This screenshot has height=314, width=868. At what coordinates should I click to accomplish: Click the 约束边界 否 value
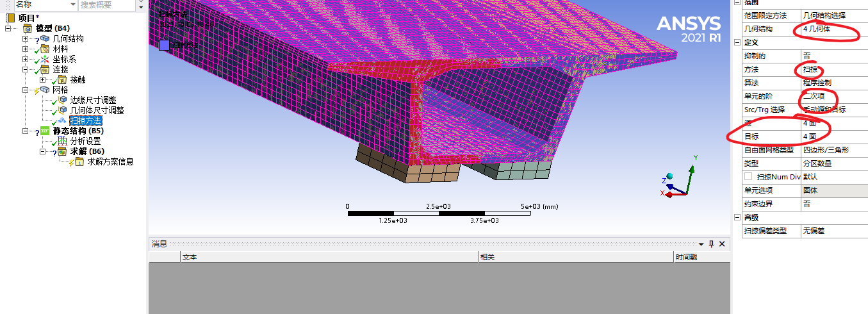pos(834,204)
